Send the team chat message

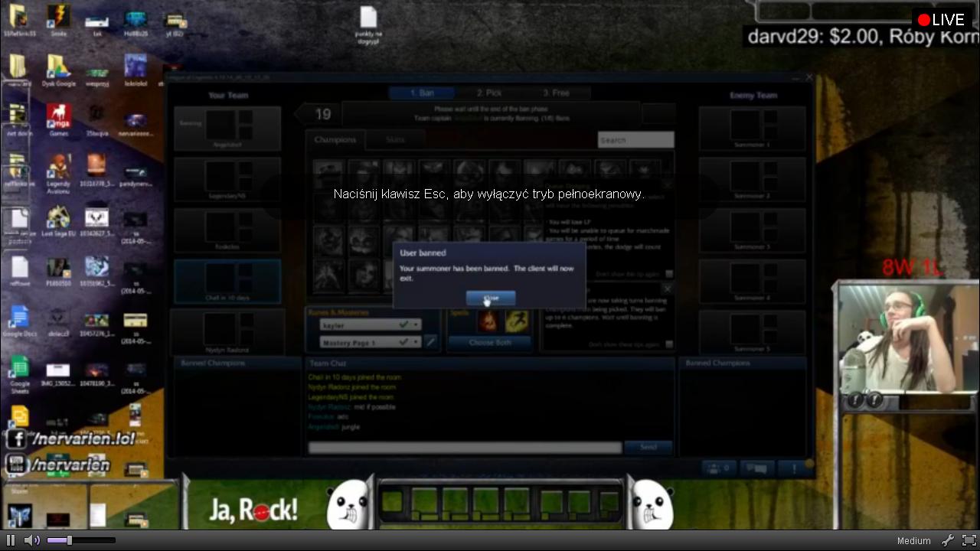point(648,448)
